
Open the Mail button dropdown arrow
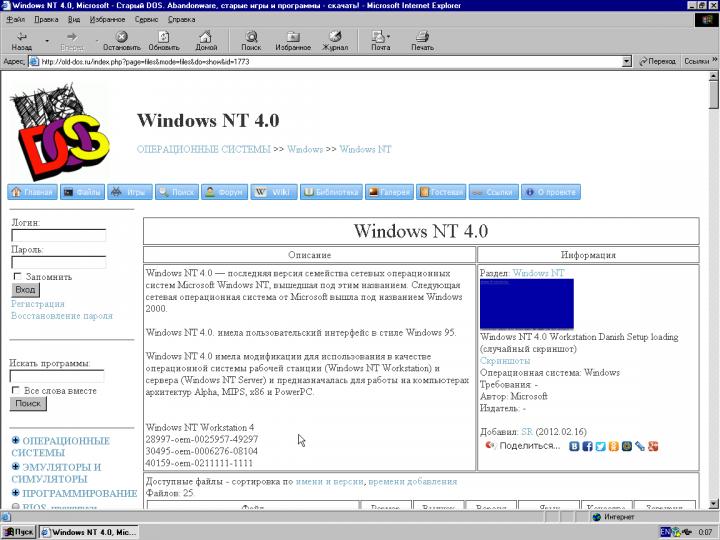pyautogui.click(x=389, y=36)
